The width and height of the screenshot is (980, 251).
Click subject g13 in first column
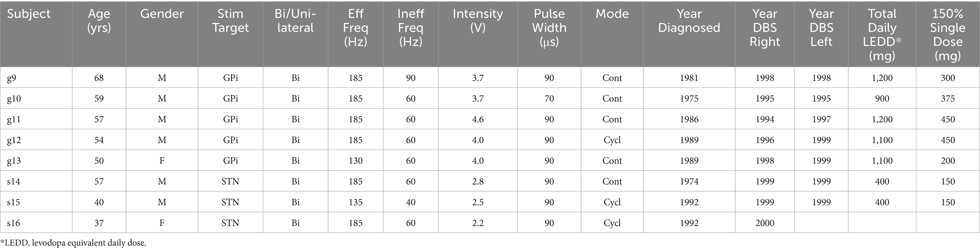click(x=14, y=161)
